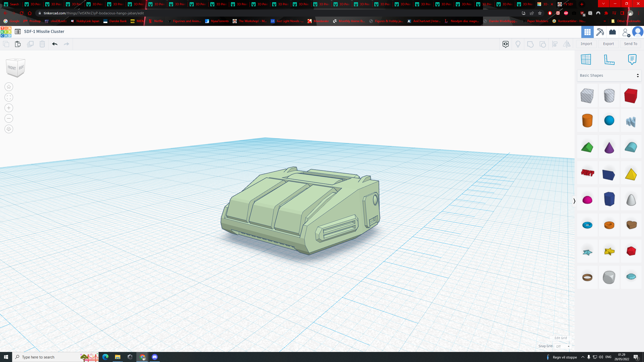Select the blue Sphere shape
The width and height of the screenshot is (644, 362).
[609, 120]
